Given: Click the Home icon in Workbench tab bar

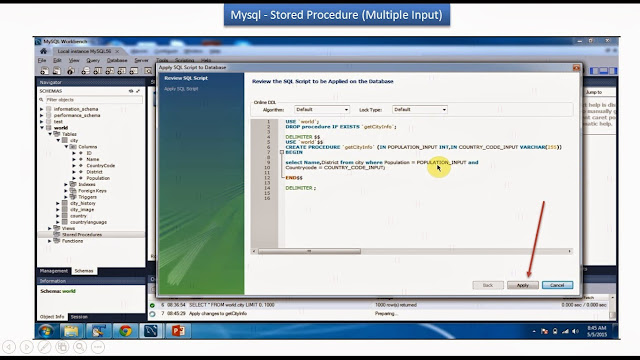Looking at the screenshot, I should (43, 51).
